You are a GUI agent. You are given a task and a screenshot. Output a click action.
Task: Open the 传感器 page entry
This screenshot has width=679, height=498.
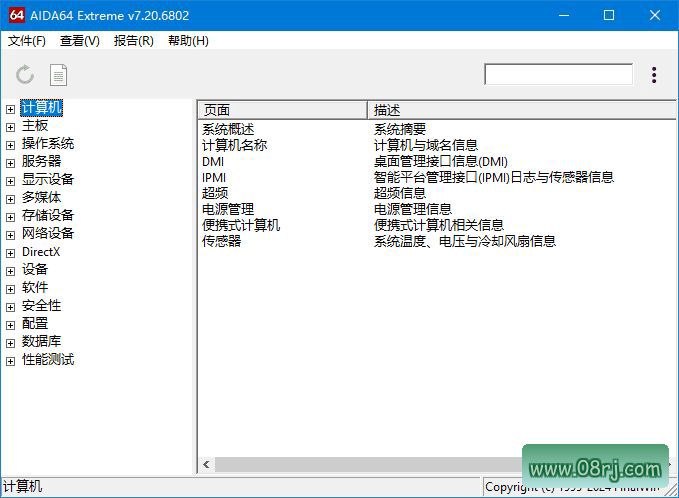click(222, 241)
